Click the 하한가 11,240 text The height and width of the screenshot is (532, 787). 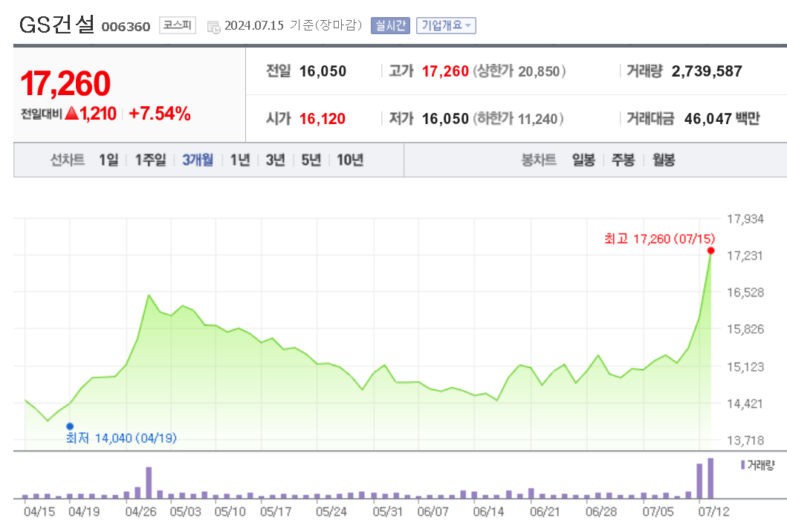519,119
